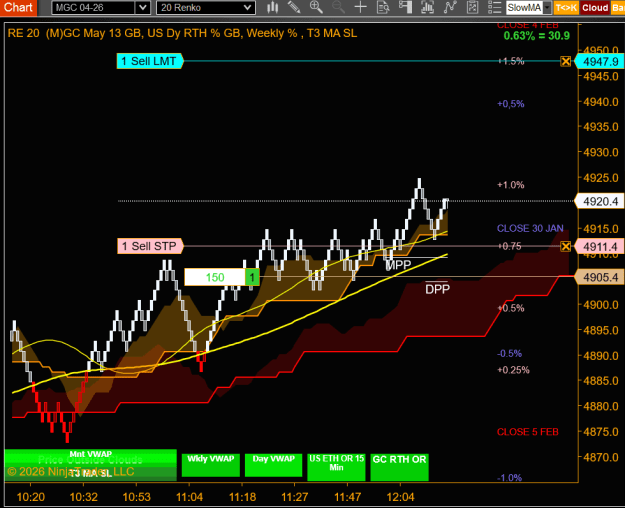
Task: Click the zoom out magnifier icon
Action: pyautogui.click(x=338, y=7)
